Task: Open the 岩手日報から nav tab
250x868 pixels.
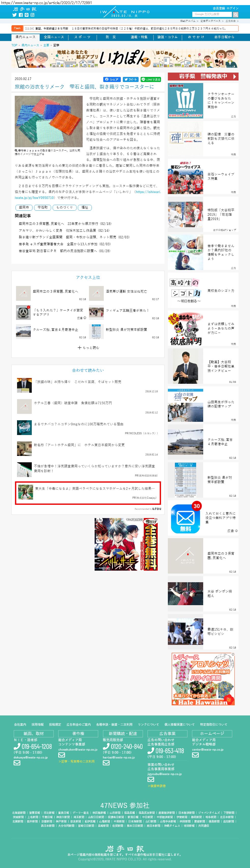Action: tap(224, 37)
